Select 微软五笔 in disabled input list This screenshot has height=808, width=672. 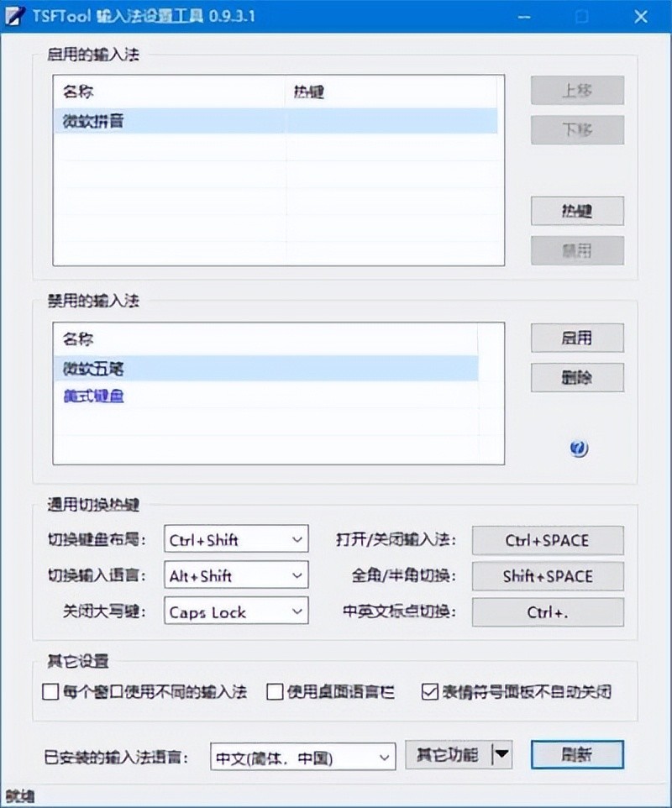click(x=94, y=368)
